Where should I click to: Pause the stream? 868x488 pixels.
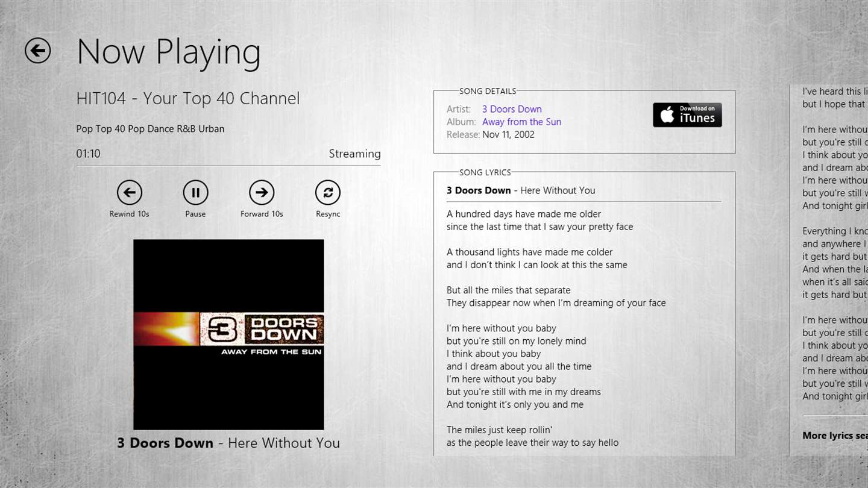[x=195, y=193]
